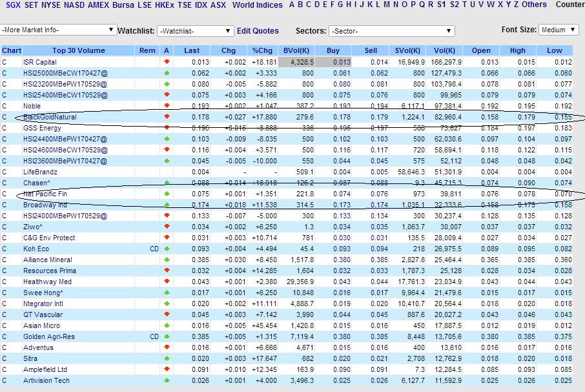Image resolution: width=585 pixels, height=392 pixels.
Task: Open chart link for Golden Agri-Res row
Action: 4,337
